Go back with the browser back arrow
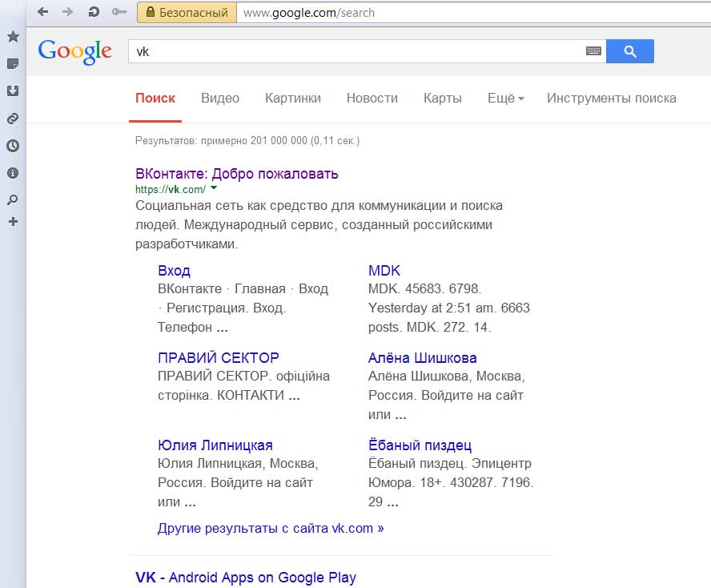711x588 pixels. 43,12
